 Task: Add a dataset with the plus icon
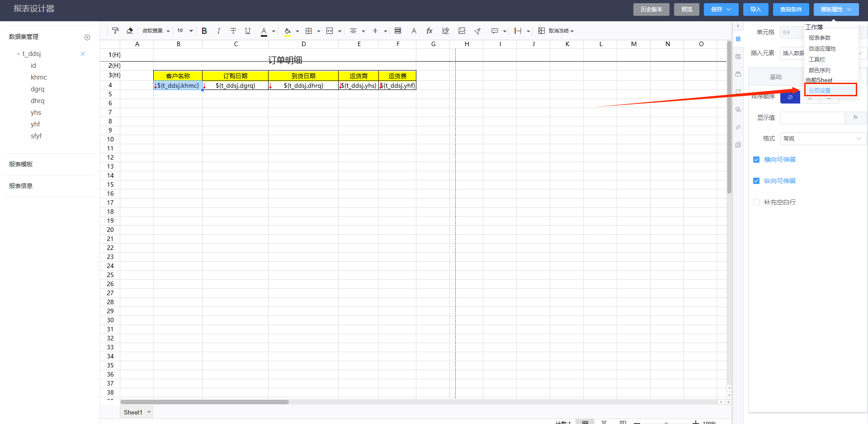coord(87,37)
